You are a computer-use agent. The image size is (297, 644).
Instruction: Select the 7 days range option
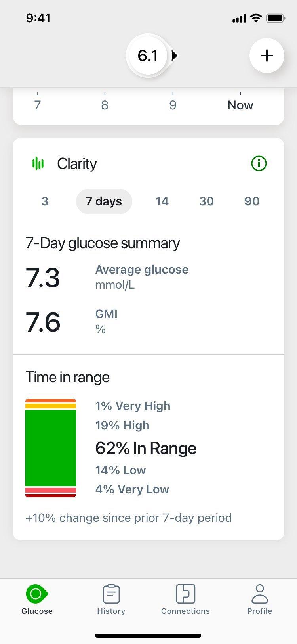(x=104, y=201)
